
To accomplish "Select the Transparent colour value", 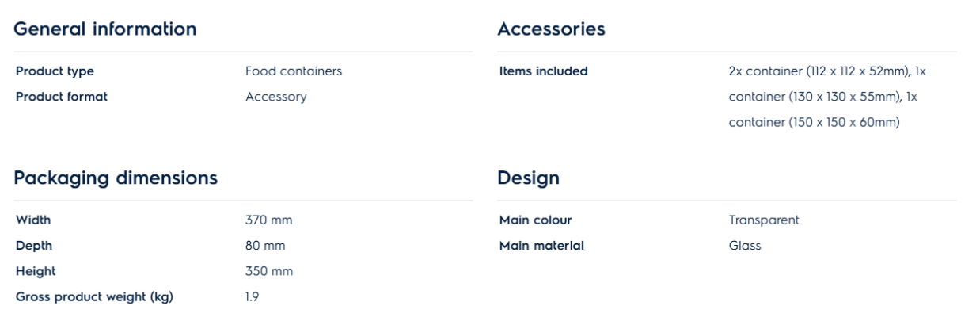I will pyautogui.click(x=764, y=220).
